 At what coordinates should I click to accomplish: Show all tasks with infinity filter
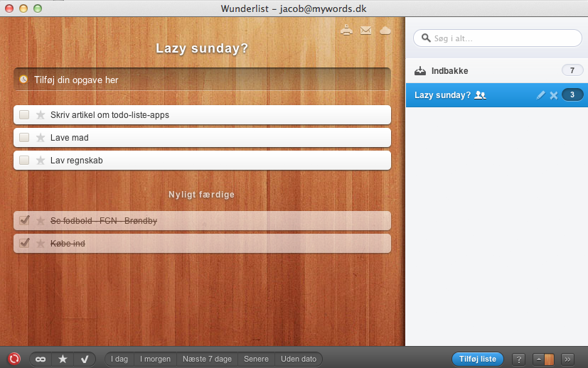point(41,359)
